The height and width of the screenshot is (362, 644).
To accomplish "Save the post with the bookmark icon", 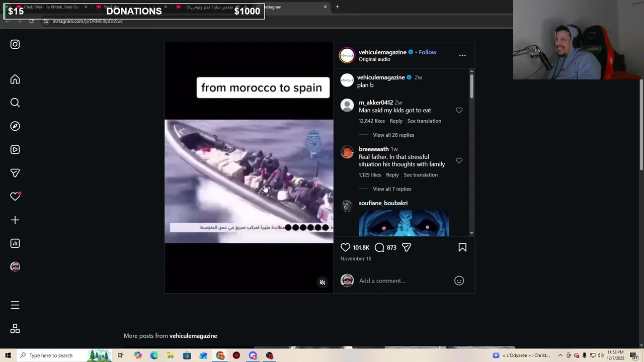I will point(462,247).
